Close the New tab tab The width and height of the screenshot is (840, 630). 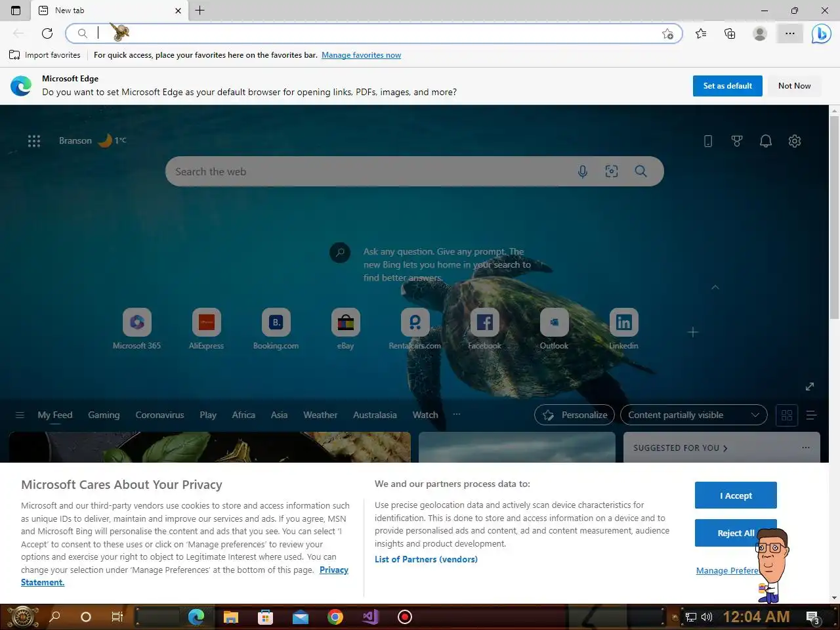[x=178, y=10]
